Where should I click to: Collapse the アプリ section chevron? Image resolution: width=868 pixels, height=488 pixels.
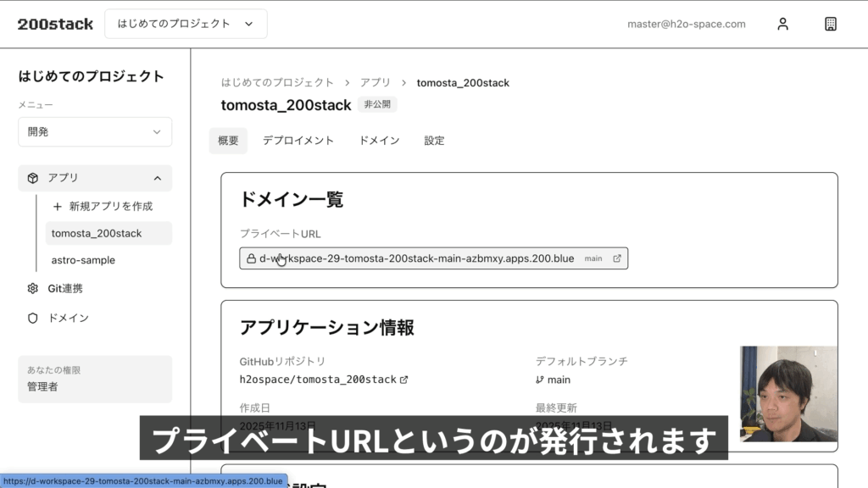pos(157,178)
